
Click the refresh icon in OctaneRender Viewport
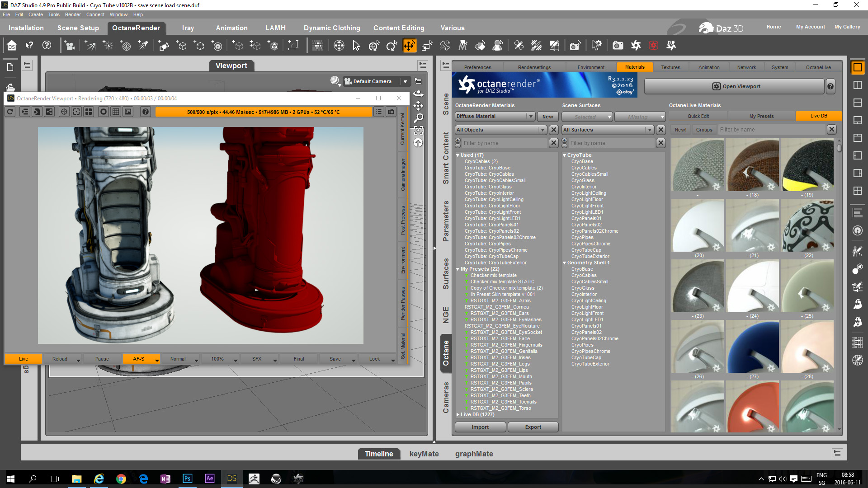pyautogui.click(x=10, y=112)
